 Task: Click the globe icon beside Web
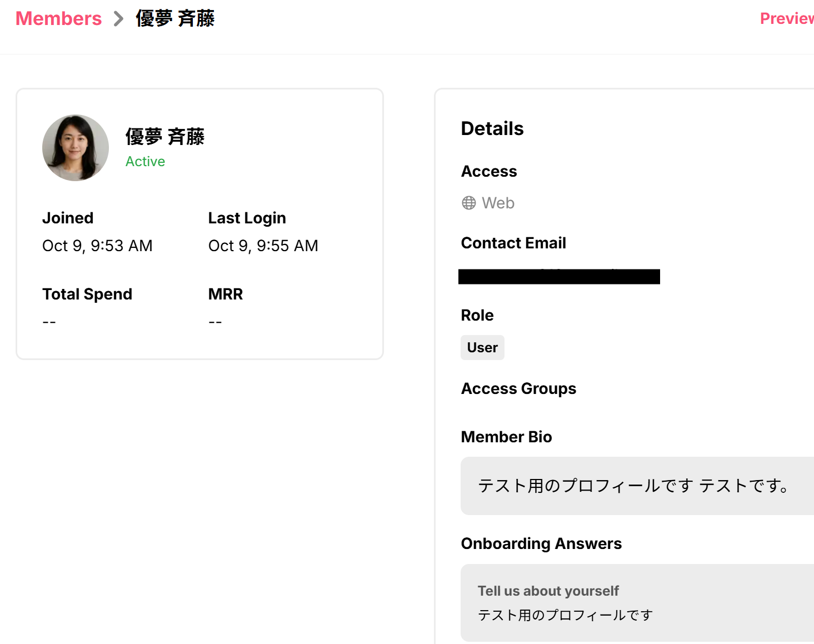click(x=469, y=203)
